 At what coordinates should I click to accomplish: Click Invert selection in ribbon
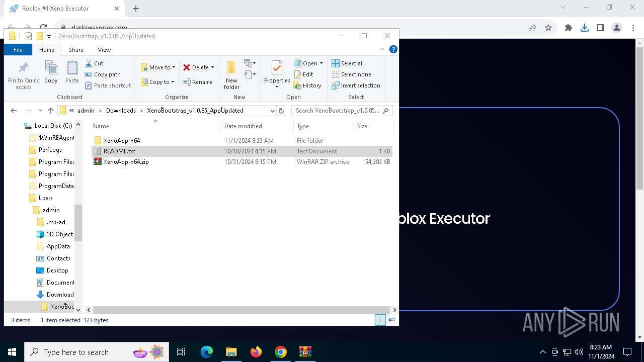356,85
